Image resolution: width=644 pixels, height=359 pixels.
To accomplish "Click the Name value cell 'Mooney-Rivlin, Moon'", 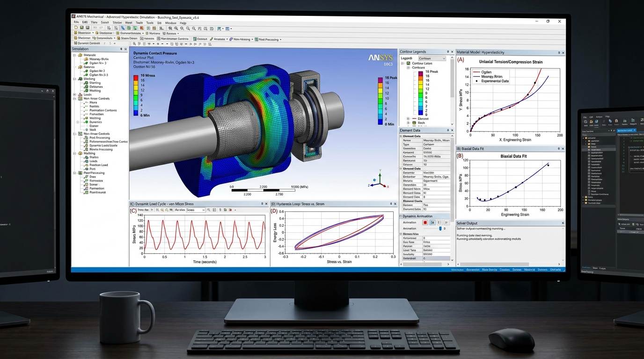I will point(436,140).
